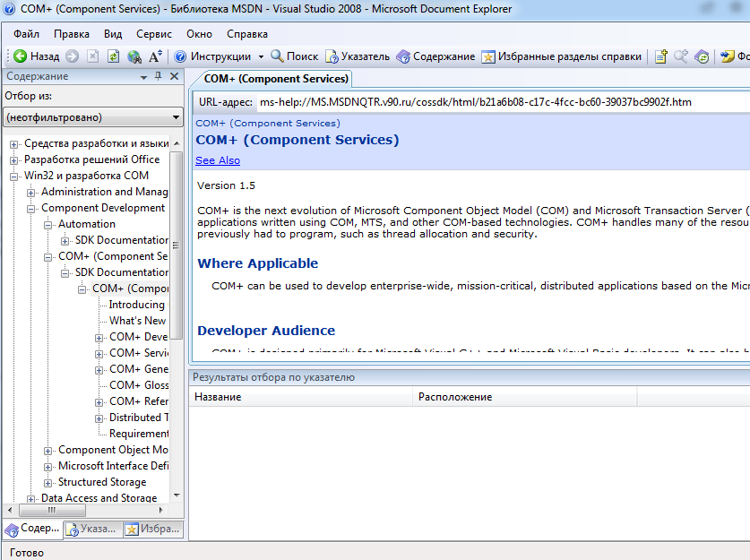Image resolution: width=750 pixels, height=560 pixels.
Task: Click the Developer Audience heading
Action: 266,331
